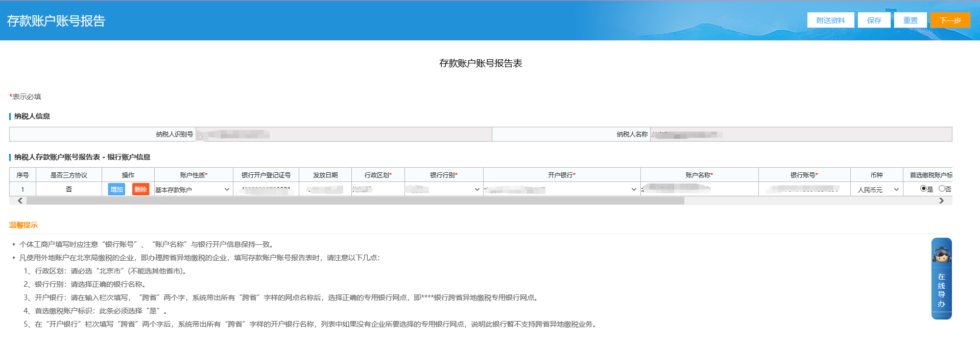Open the 银行行别 dropdown
The height and width of the screenshot is (343, 980).
[443, 189]
